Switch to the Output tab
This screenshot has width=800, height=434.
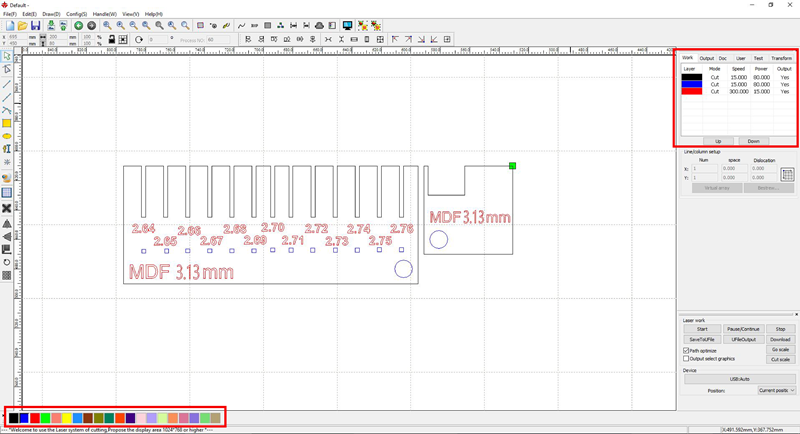click(707, 58)
